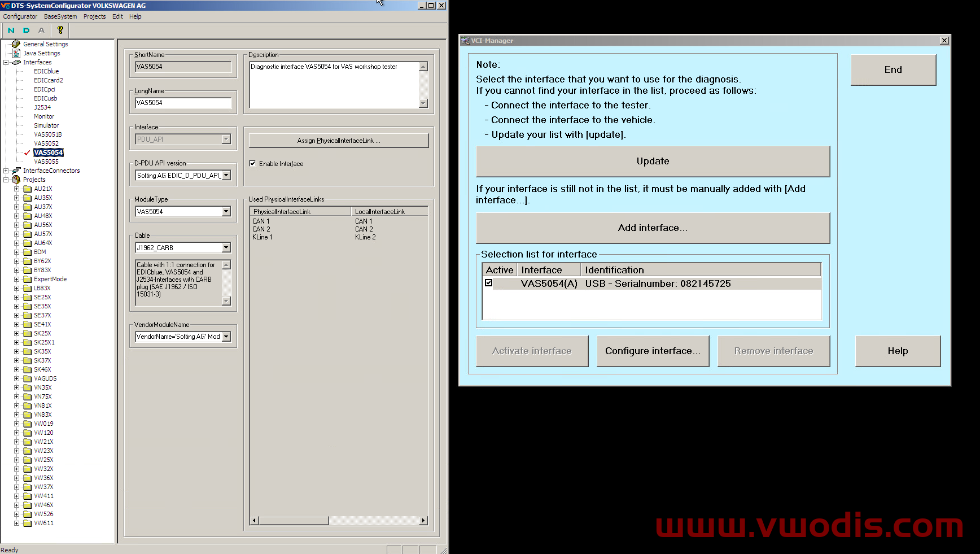Click Assign PhysicalInterfaceLink button
Screen dimensions: 980x554
tap(338, 140)
